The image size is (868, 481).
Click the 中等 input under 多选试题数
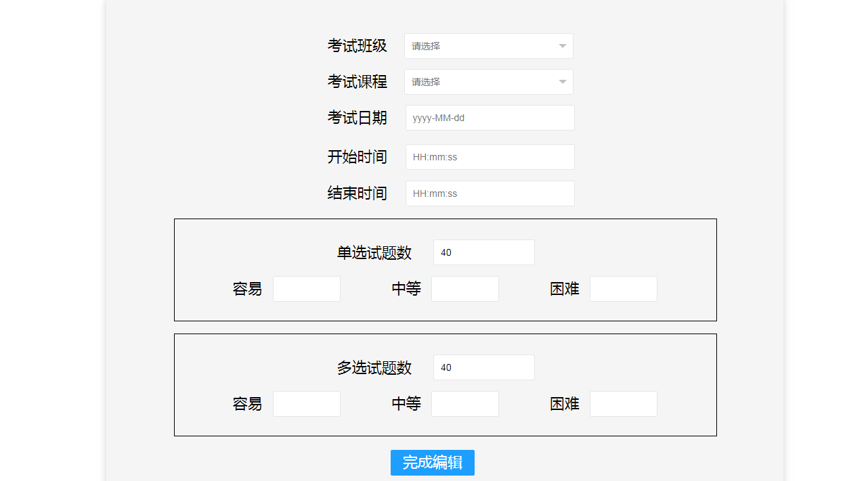pyautogui.click(x=464, y=403)
